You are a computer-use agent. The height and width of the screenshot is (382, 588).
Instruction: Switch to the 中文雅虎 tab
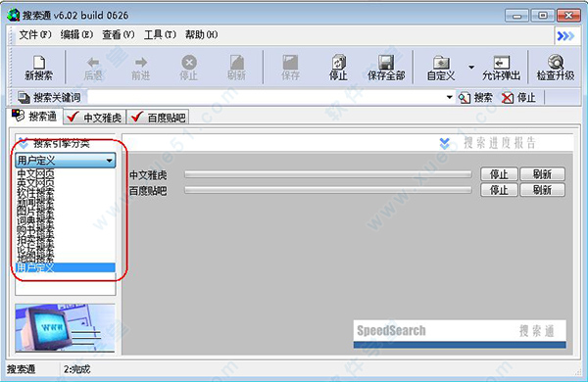tap(94, 118)
